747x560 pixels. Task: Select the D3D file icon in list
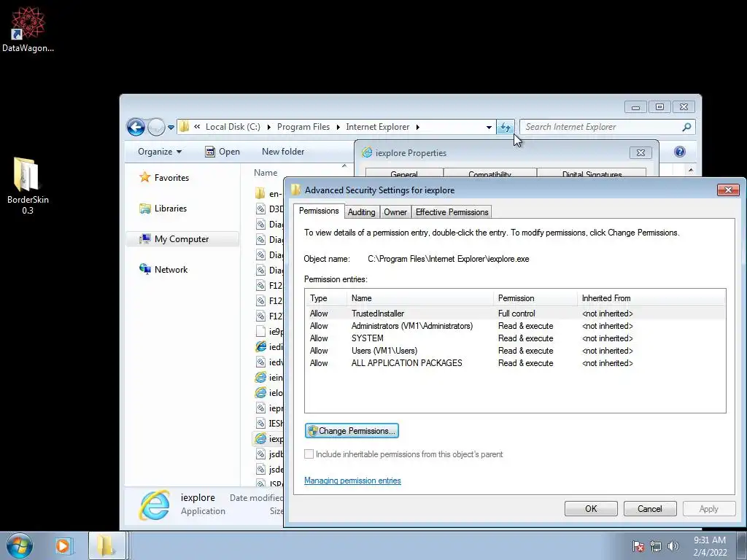[260, 209]
